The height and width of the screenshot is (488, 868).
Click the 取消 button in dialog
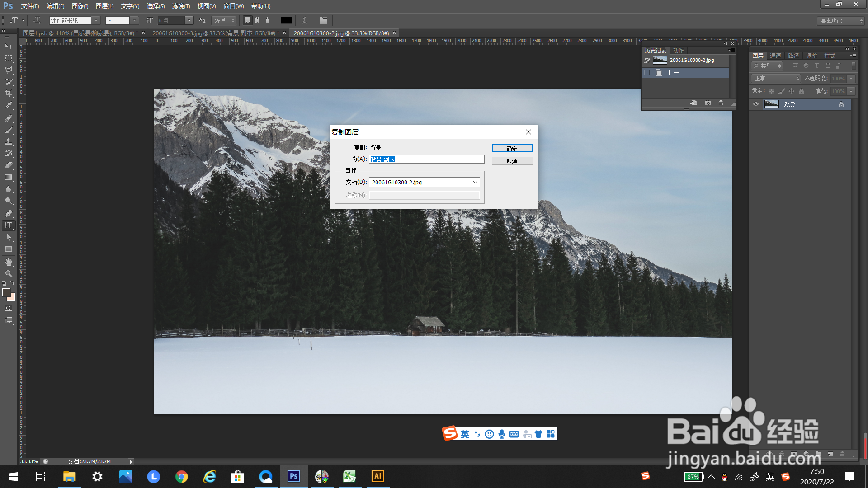(512, 161)
